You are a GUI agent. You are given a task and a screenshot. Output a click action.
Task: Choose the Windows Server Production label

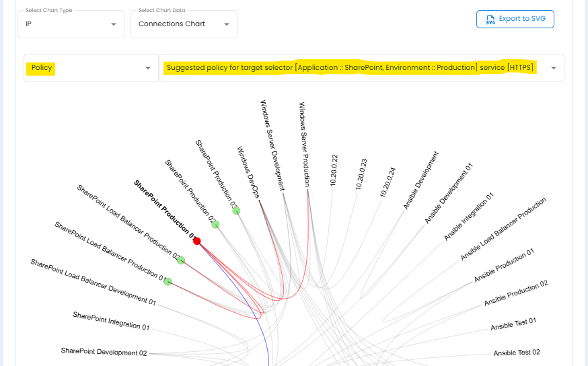[x=305, y=144]
